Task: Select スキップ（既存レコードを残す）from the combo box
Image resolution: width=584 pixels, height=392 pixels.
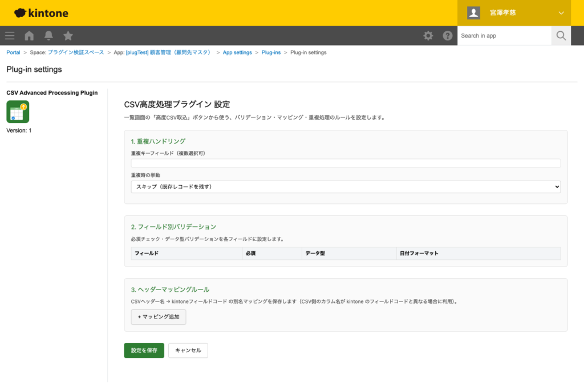Action: coord(345,186)
